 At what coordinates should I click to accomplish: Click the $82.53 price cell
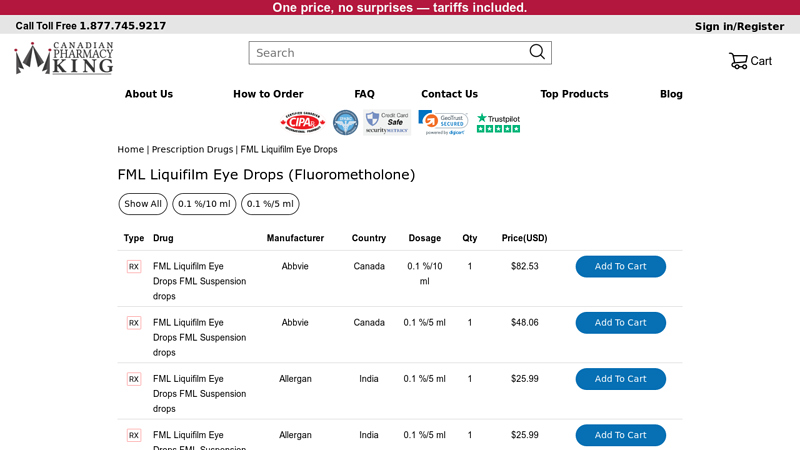tap(524, 266)
